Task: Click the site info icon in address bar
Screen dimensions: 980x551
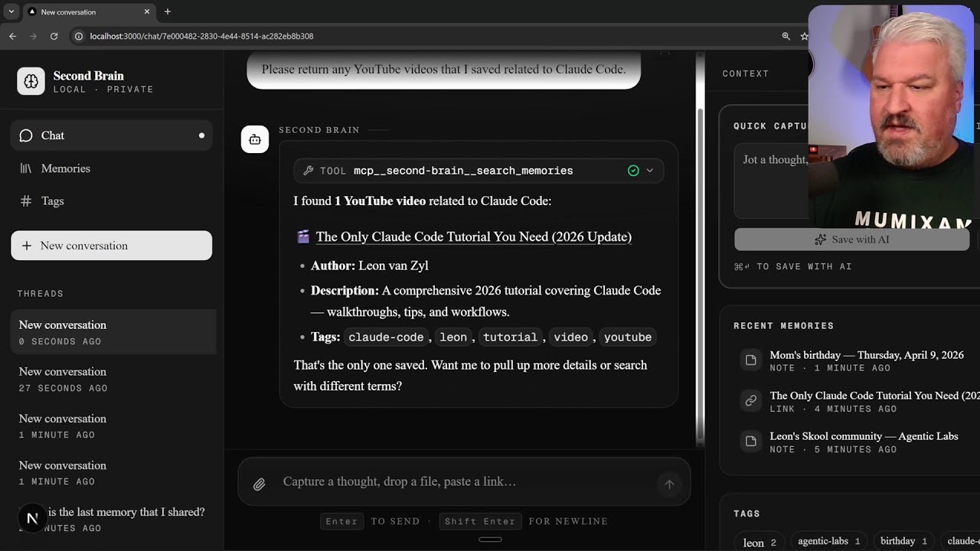Action: (x=78, y=36)
